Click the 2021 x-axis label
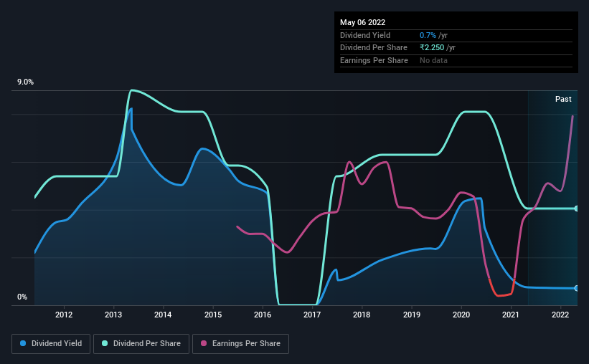This screenshot has height=364, width=589. coord(511,315)
